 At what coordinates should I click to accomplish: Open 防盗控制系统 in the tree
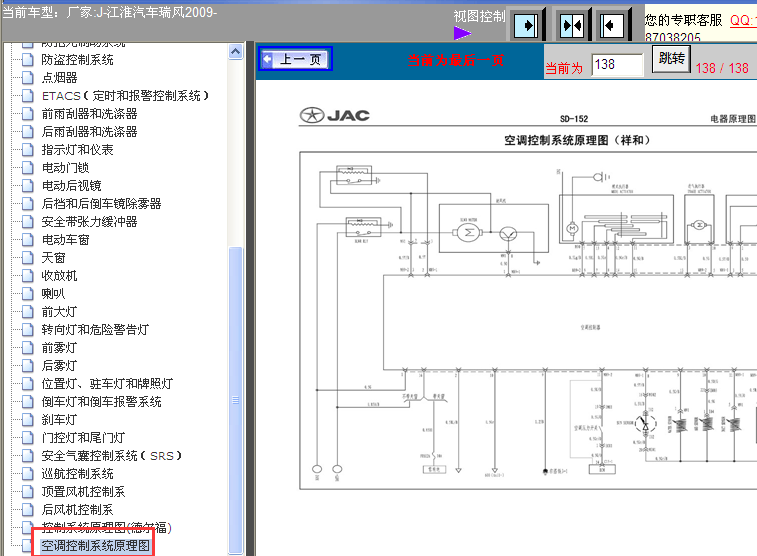(77, 60)
